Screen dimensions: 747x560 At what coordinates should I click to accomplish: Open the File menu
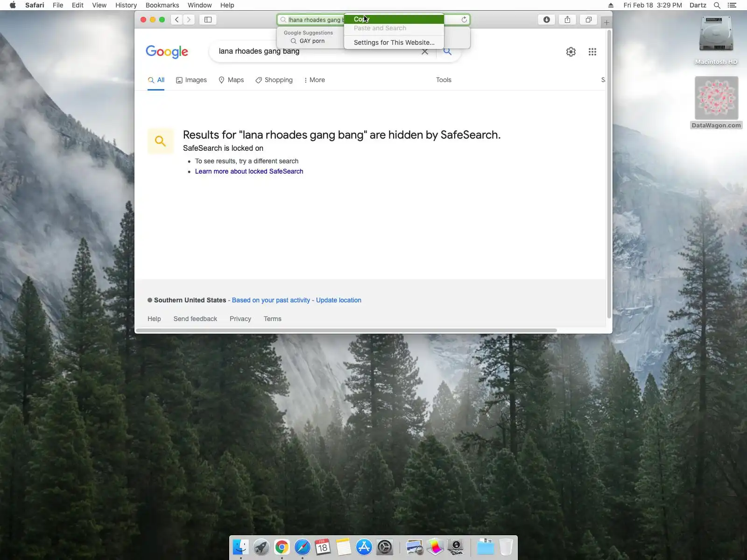pyautogui.click(x=58, y=5)
